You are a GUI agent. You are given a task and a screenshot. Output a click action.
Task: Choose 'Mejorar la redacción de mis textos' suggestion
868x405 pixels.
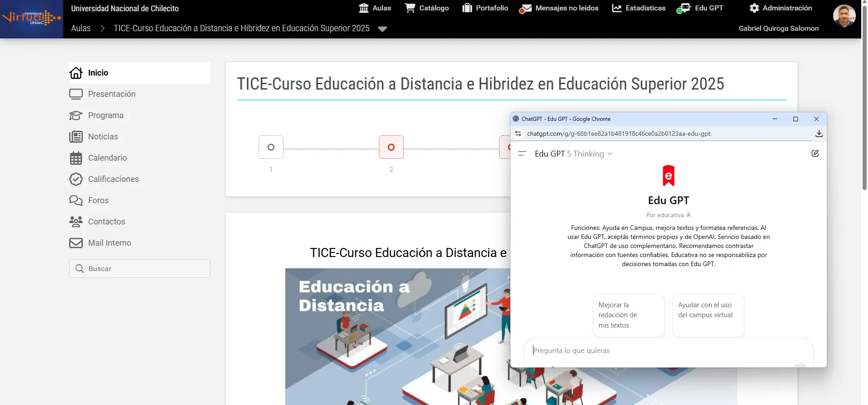628,315
